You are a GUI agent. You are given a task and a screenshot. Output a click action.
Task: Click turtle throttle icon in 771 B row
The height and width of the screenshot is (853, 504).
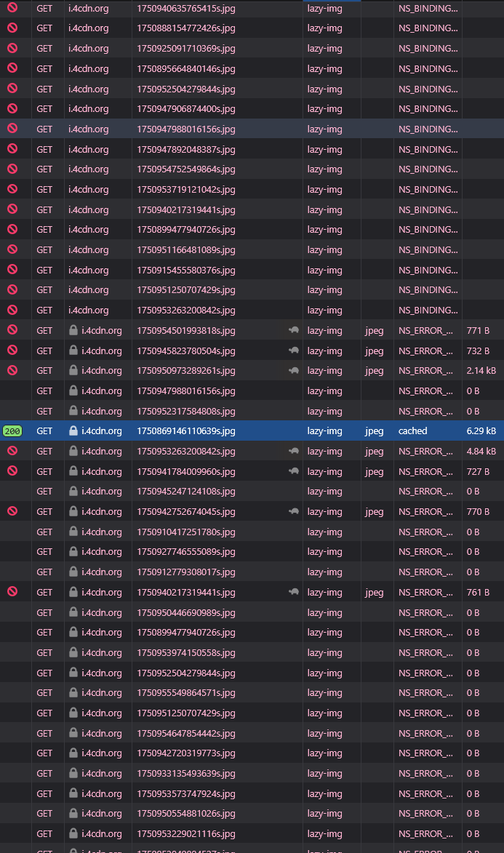(x=294, y=330)
